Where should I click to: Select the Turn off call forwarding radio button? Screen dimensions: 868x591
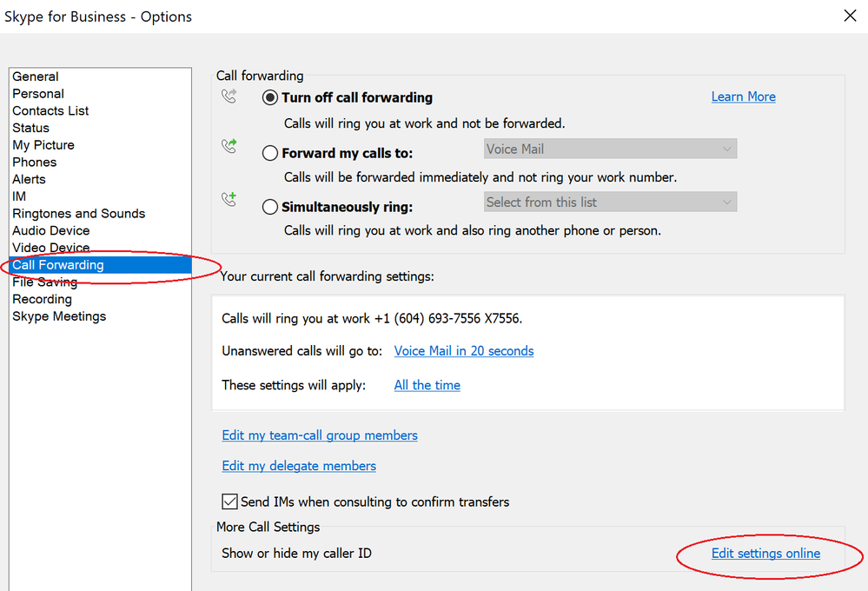tap(270, 98)
